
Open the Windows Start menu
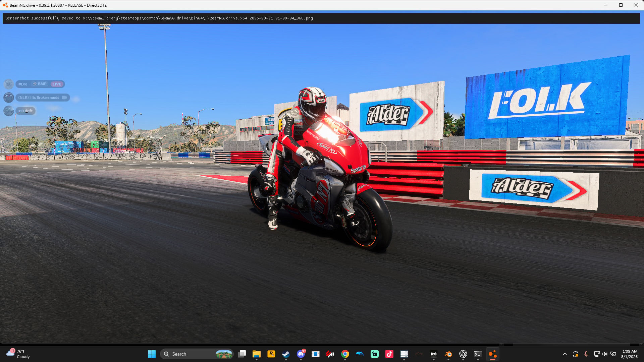tap(152, 354)
